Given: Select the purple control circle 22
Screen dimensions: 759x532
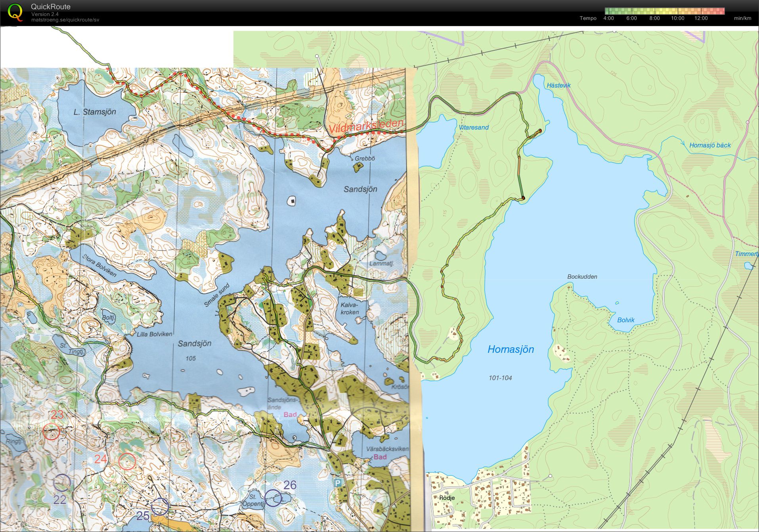Looking at the screenshot, I should [62, 483].
